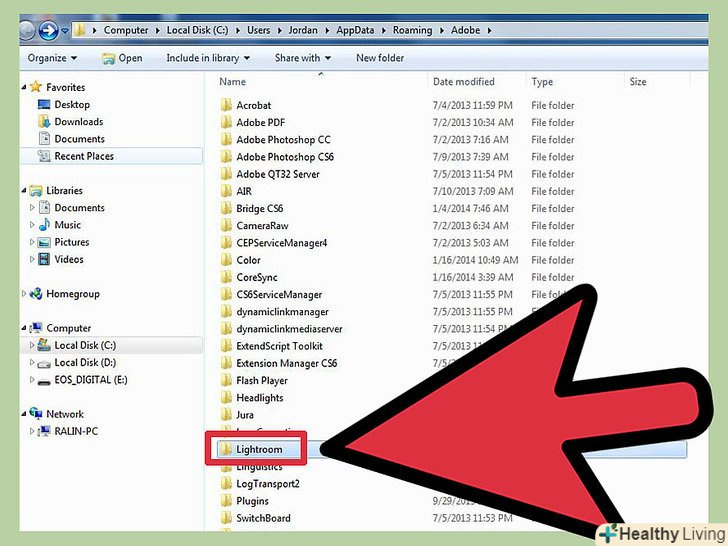Click Jordan in the address breadcrumb

point(303,30)
